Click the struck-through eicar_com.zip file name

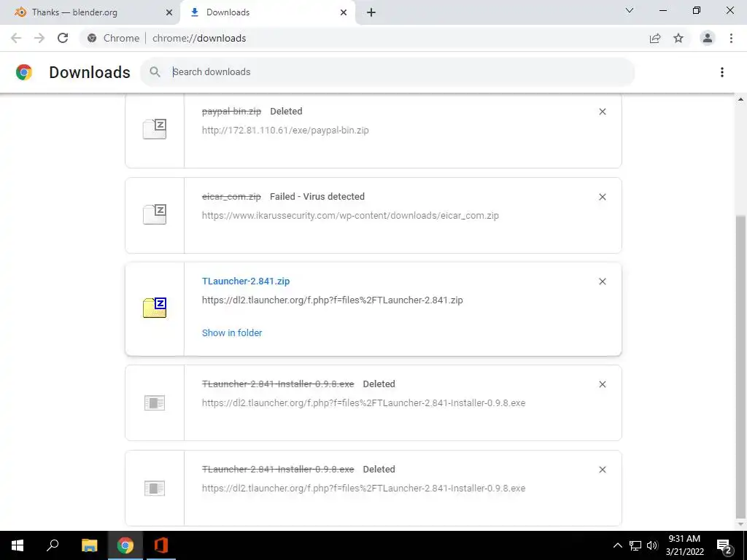pyautogui.click(x=231, y=197)
